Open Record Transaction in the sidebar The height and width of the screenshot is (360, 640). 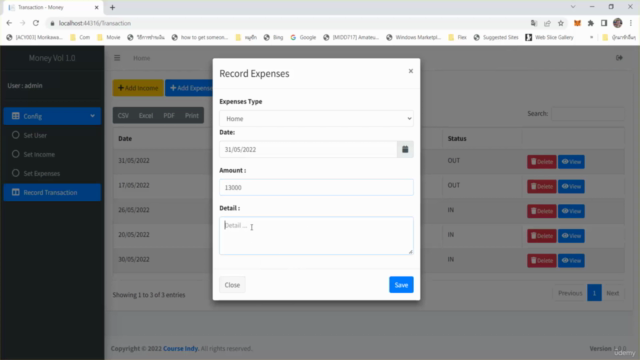tap(52, 192)
